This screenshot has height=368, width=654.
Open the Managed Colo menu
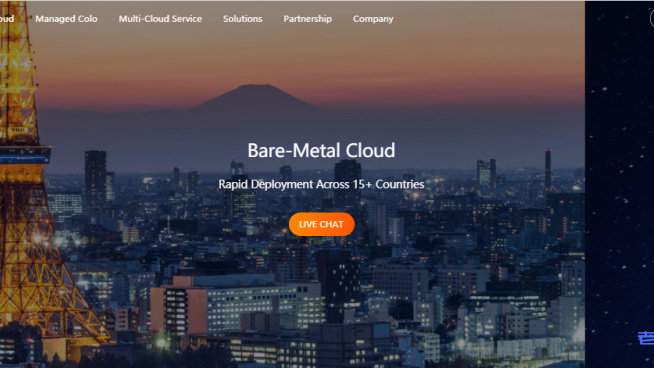pos(66,19)
